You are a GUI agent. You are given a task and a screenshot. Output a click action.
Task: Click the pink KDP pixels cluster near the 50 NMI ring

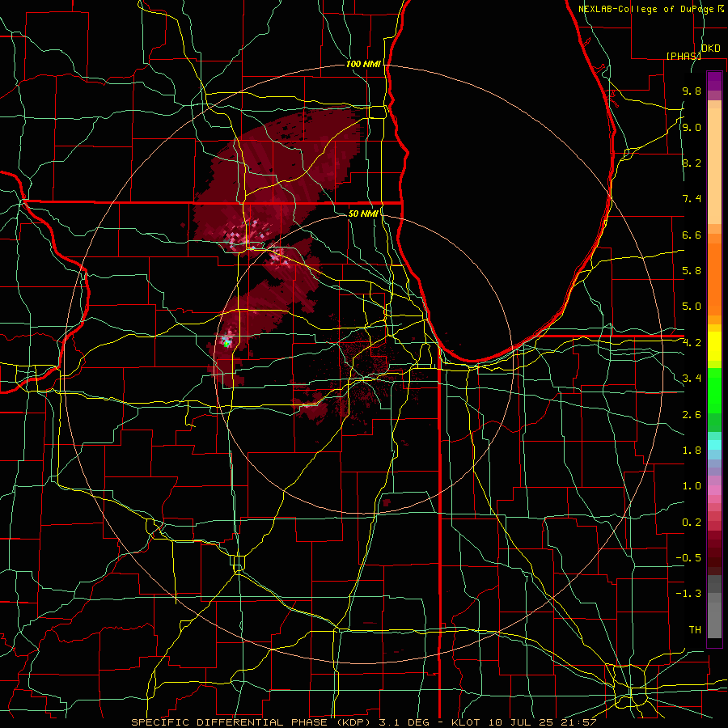280,256
